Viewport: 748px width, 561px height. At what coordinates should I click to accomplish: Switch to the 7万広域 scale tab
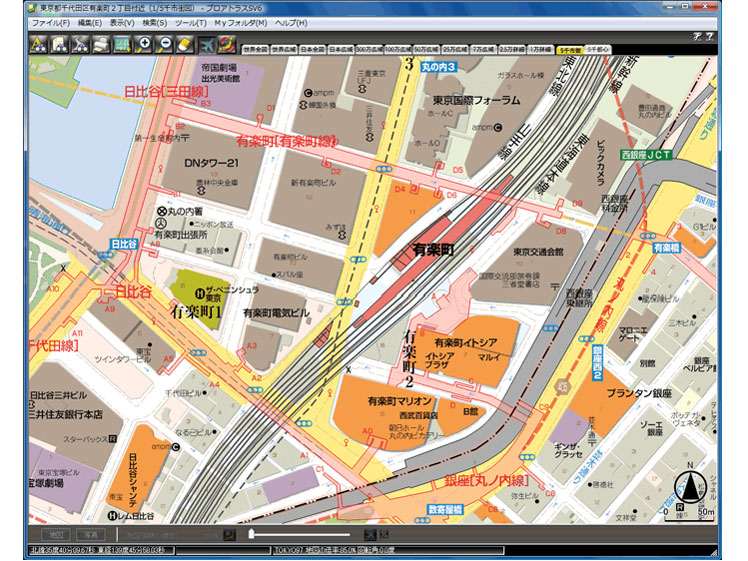coord(484,50)
